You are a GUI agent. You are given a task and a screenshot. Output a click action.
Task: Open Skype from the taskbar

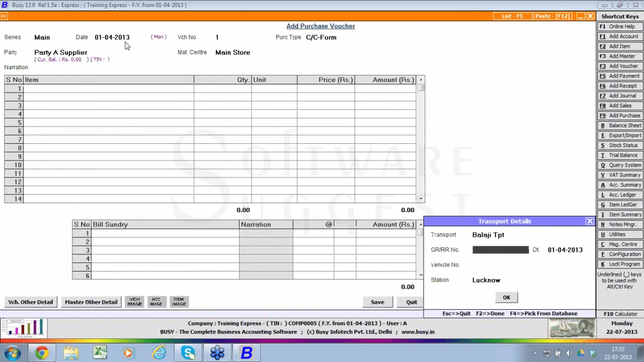coord(188,352)
